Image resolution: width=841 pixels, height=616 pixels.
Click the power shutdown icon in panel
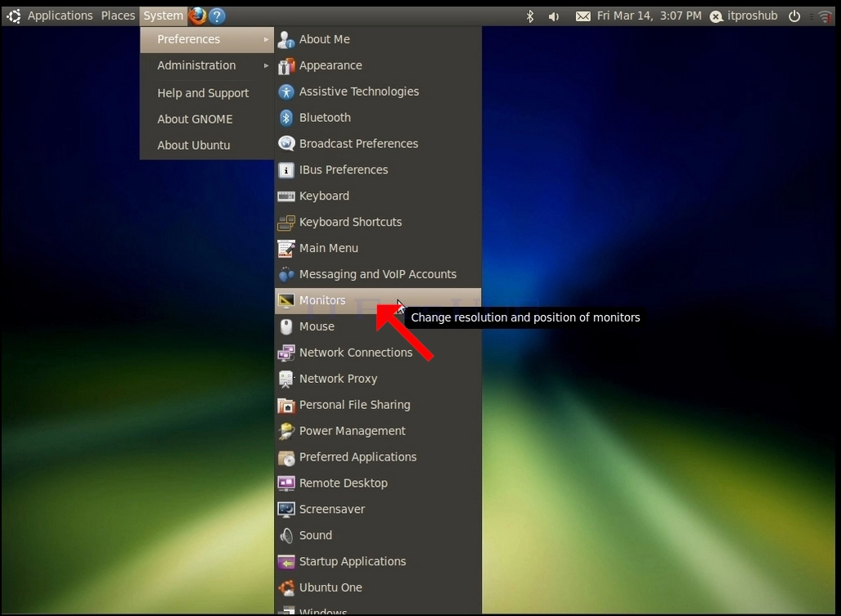[794, 16]
